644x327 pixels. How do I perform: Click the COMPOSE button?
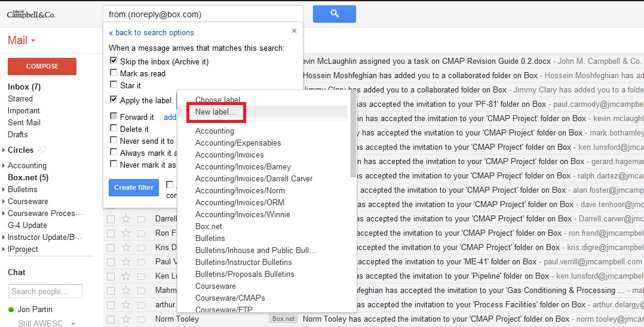pyautogui.click(x=42, y=66)
